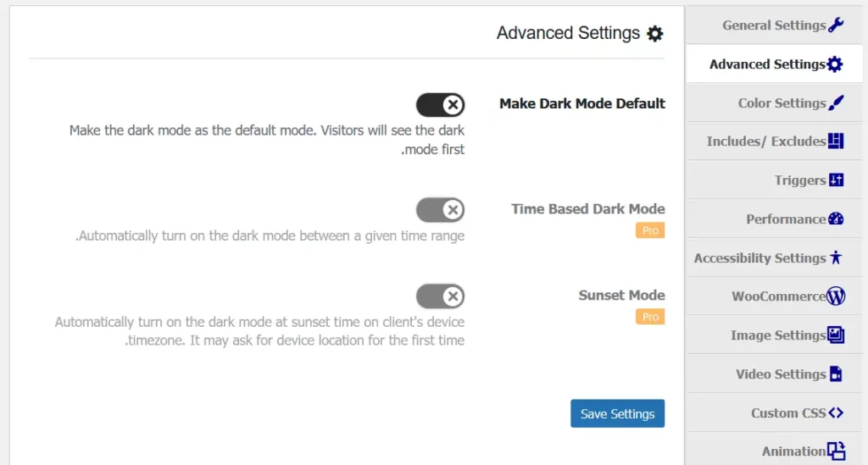
Task: Click the Pro badge under Time Based Dark Mode
Action: [650, 230]
